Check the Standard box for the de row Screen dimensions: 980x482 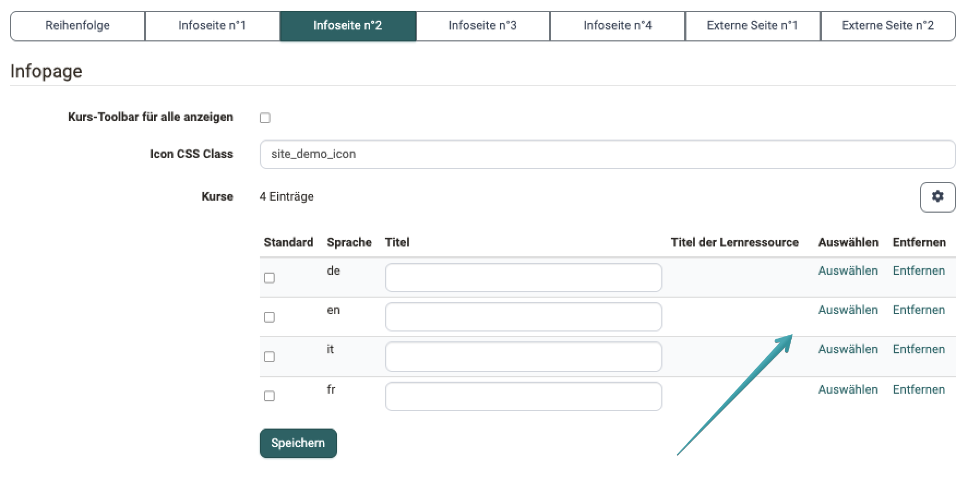[270, 278]
